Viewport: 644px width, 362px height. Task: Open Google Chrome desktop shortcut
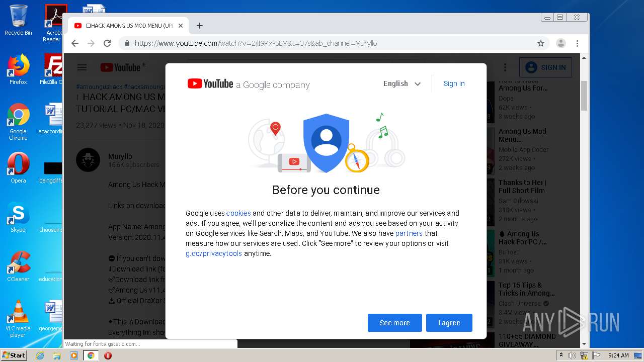pos(18,122)
